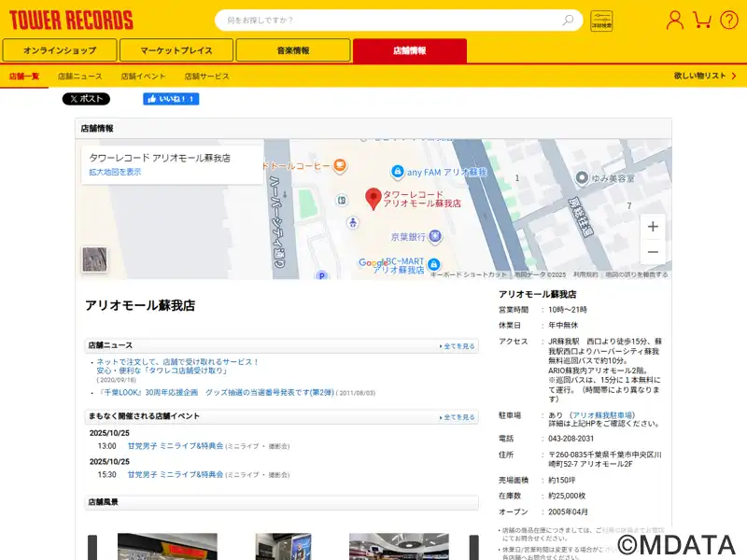747x560 pixels.
Task: Click the Tower Records logo
Action: coord(71,20)
